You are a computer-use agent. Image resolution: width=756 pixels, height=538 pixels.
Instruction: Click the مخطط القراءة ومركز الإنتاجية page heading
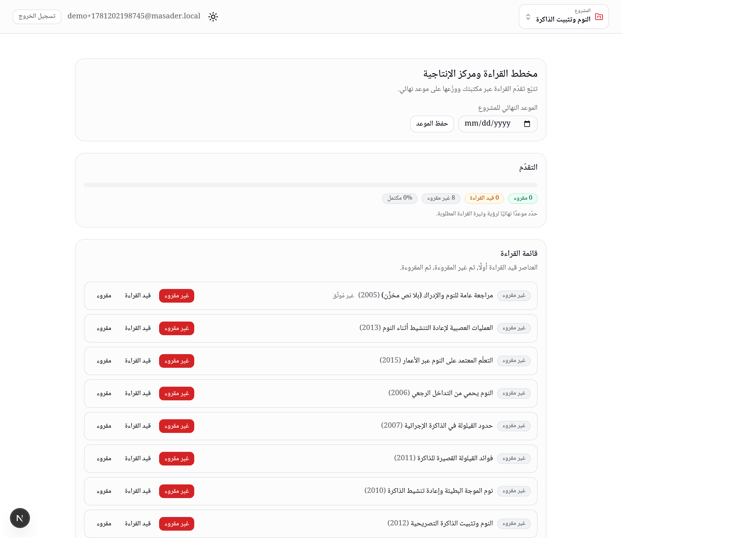click(480, 74)
